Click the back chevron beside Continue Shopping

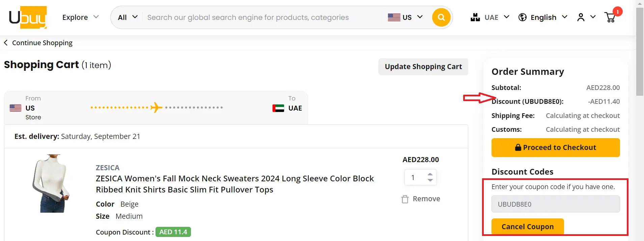pyautogui.click(x=5, y=42)
